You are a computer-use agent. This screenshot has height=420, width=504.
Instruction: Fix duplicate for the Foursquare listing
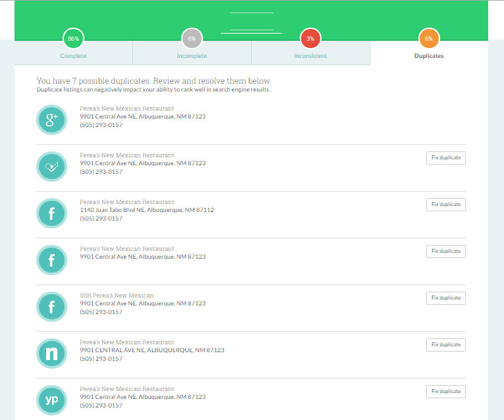click(446, 157)
